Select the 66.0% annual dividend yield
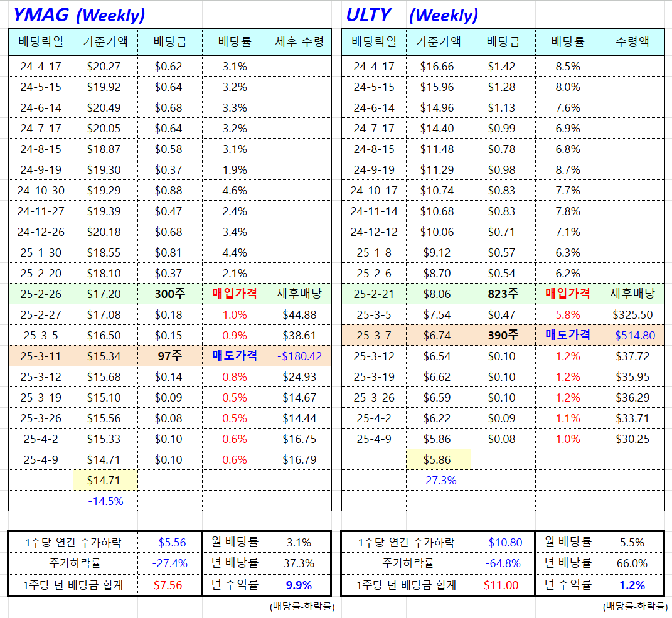The height and width of the screenshot is (618, 672). (632, 563)
